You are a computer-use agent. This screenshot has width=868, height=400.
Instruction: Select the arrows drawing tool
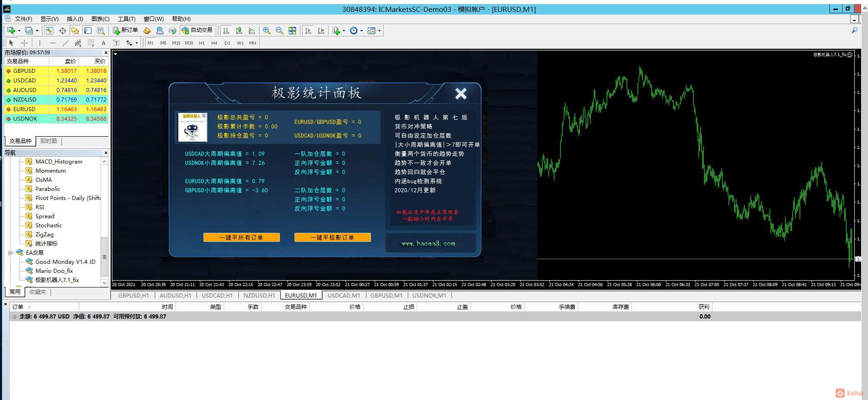129,43
